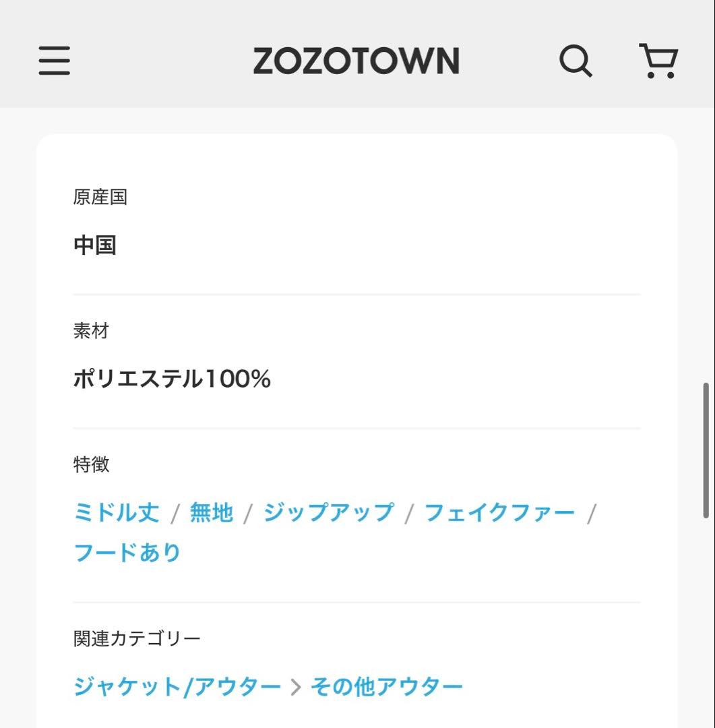Open the shopping cart

point(658,61)
